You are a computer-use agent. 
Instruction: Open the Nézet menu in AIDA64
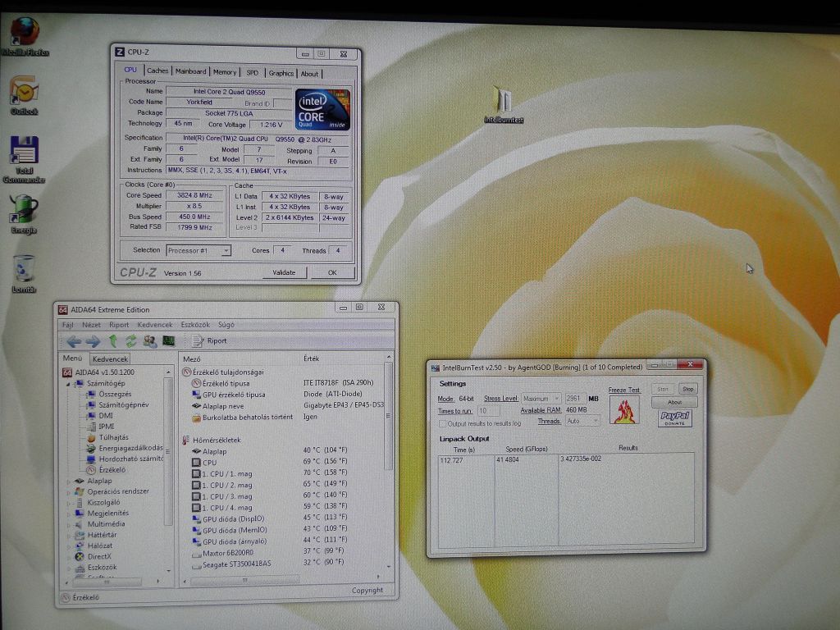[x=91, y=325]
